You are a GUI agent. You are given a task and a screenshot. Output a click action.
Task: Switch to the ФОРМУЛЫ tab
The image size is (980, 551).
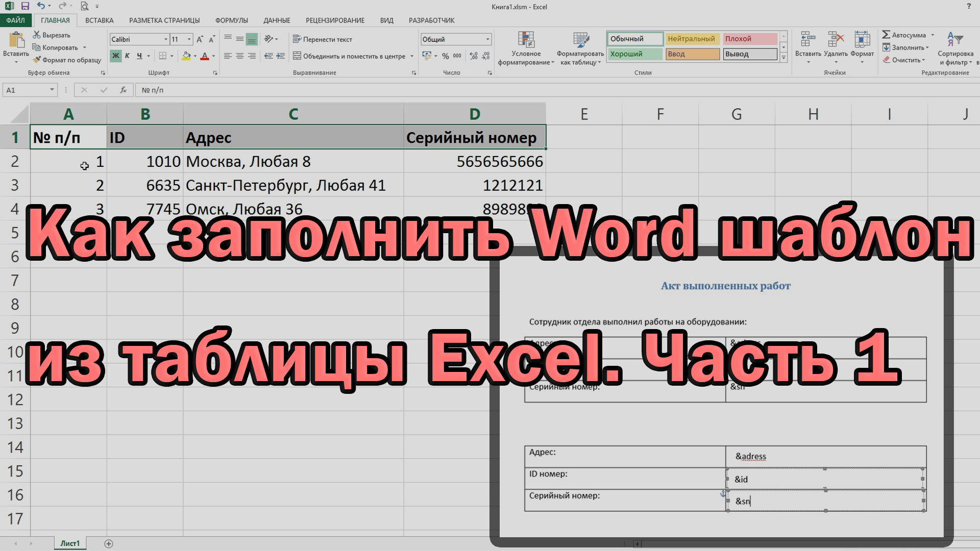point(232,20)
